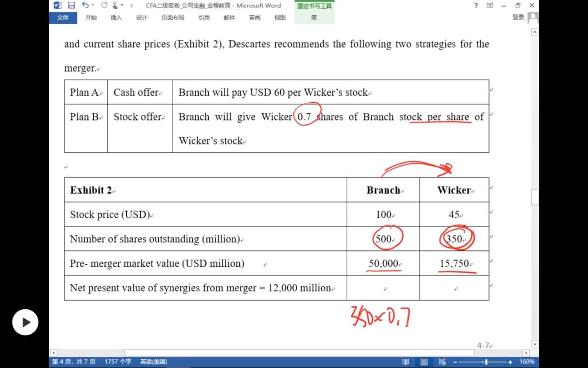Screen dimensions: 588x368
Task: Click 'Stock price (USD)' row label
Action: (110, 215)
